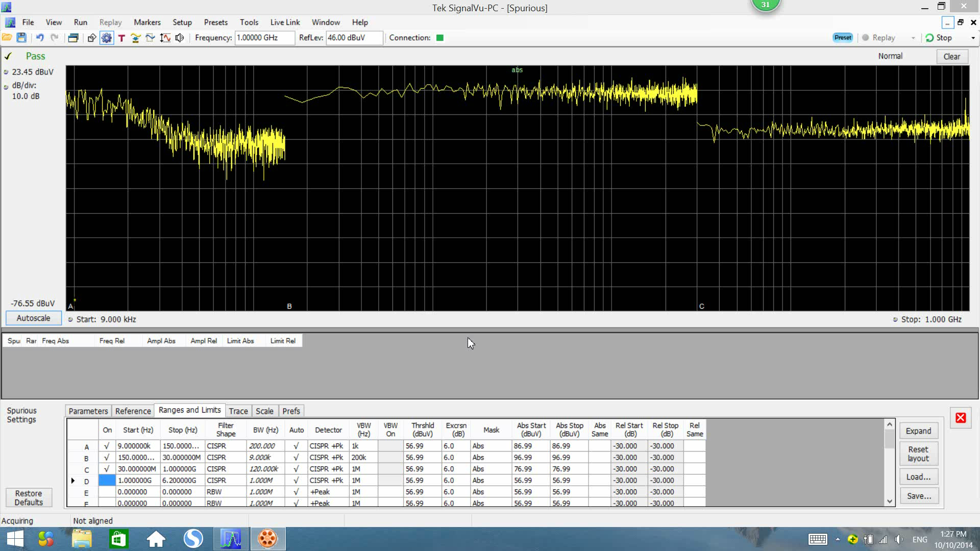Image resolution: width=980 pixels, height=551 pixels.
Task: Toggle the Auto checkbox for range B
Action: point(296,458)
